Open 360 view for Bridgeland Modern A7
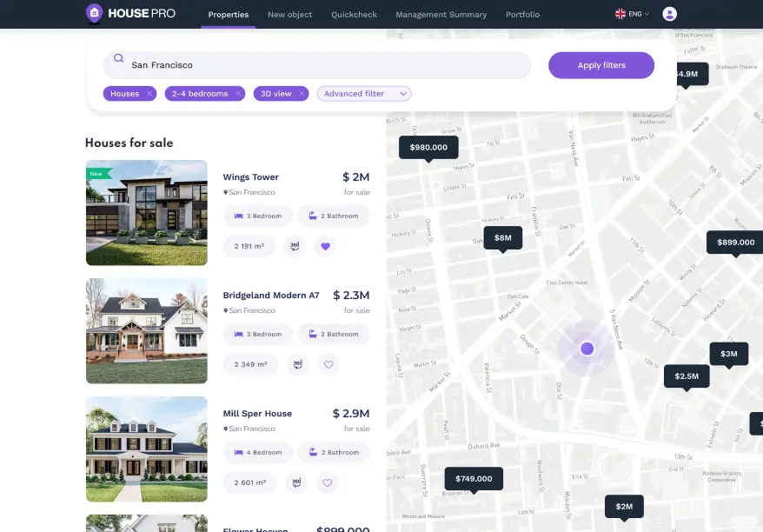 click(x=298, y=364)
